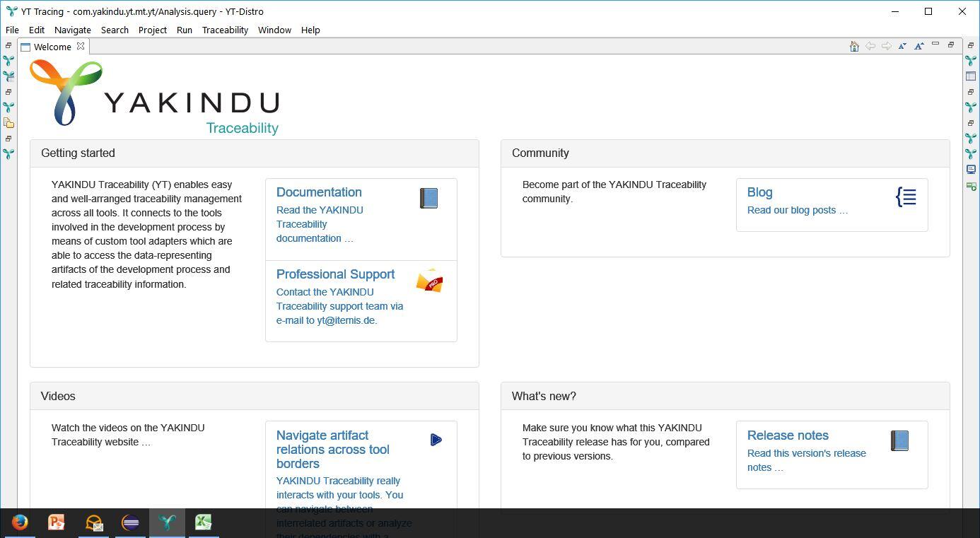Open the YAKINDU view with table overlay in left bar
This screenshot has height=538, width=980.
coord(8,76)
